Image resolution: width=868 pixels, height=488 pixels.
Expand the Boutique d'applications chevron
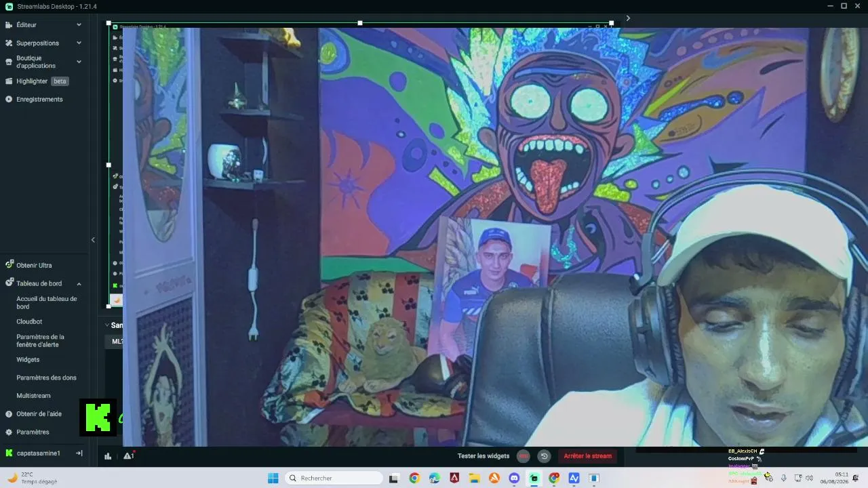click(79, 62)
